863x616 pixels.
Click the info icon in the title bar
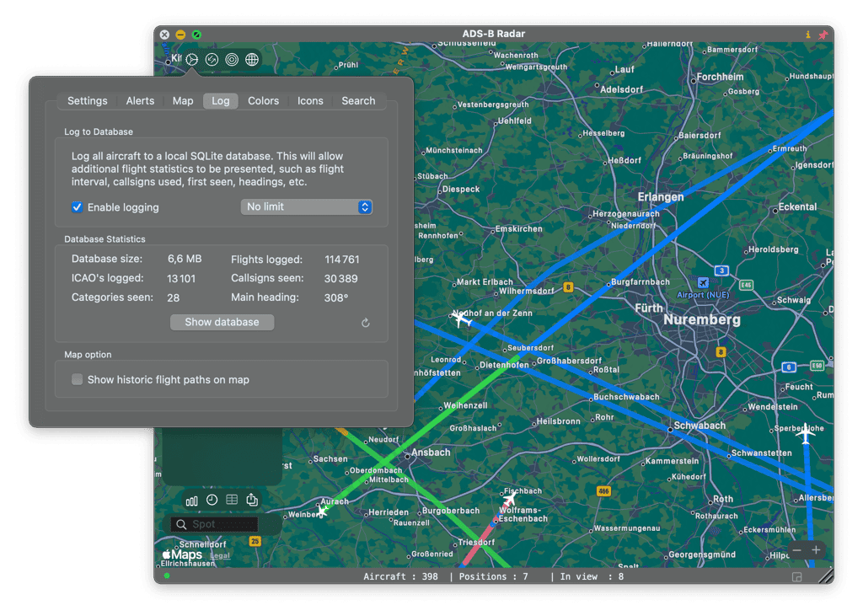tap(807, 34)
